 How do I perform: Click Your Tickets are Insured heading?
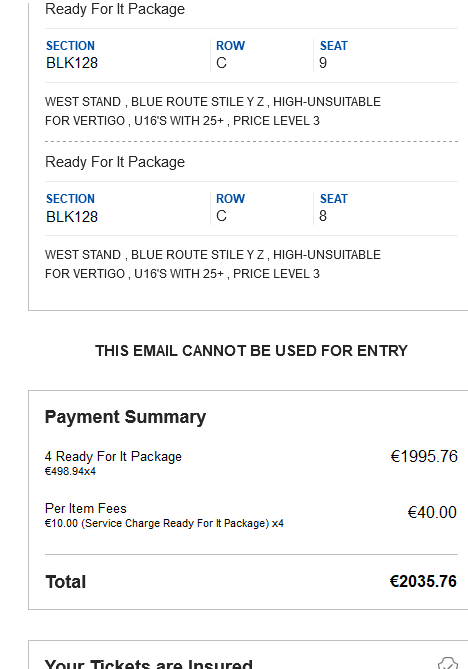pyautogui.click(x=149, y=663)
